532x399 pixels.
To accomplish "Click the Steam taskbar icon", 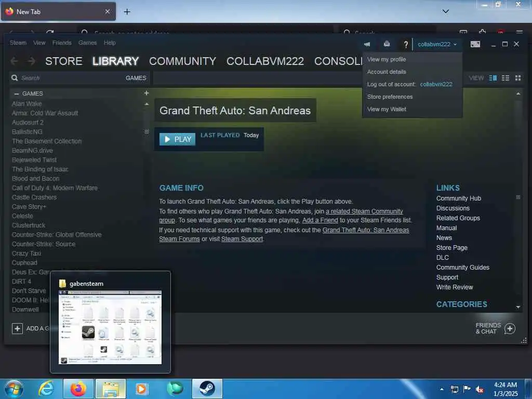I will 207,389.
